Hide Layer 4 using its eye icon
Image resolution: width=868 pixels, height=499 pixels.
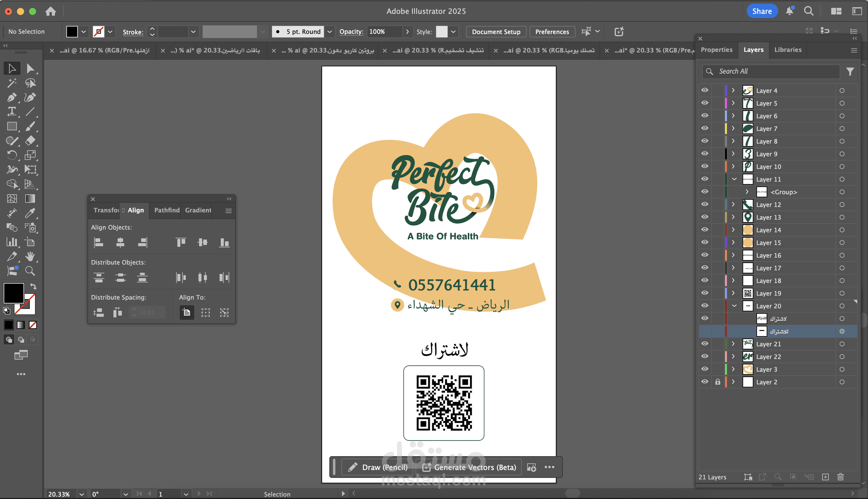(705, 90)
